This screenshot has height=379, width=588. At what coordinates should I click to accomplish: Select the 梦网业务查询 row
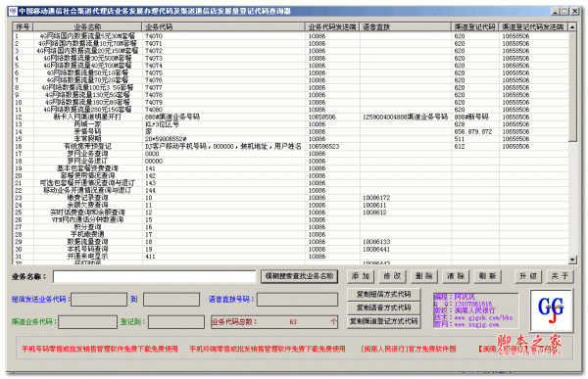click(x=291, y=154)
